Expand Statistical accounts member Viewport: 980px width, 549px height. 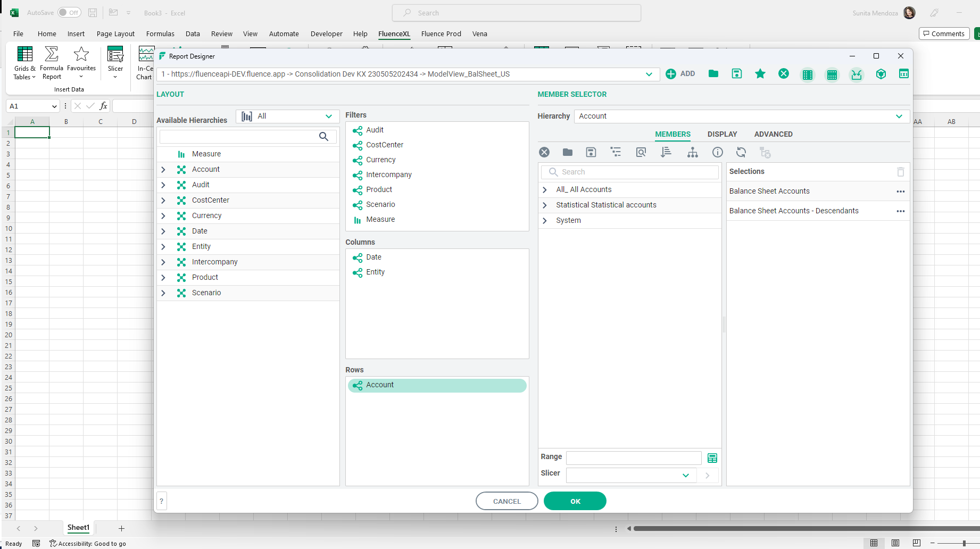[544, 205]
